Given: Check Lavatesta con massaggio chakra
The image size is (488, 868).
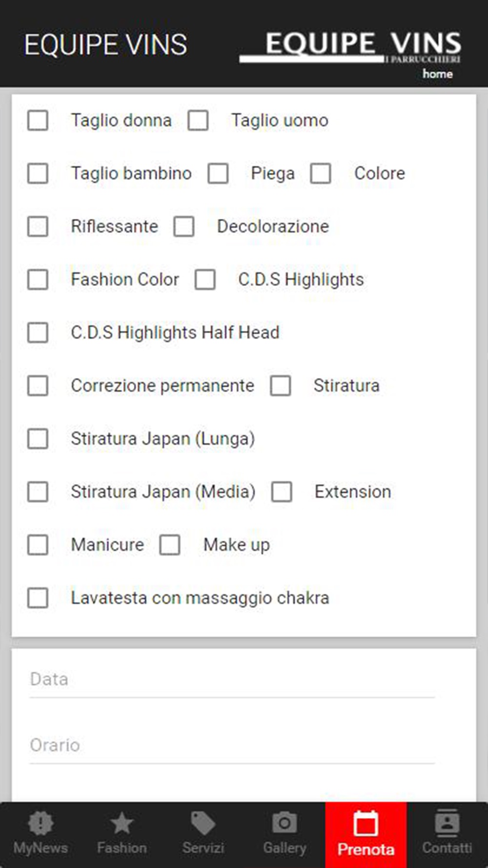Looking at the screenshot, I should [x=38, y=598].
